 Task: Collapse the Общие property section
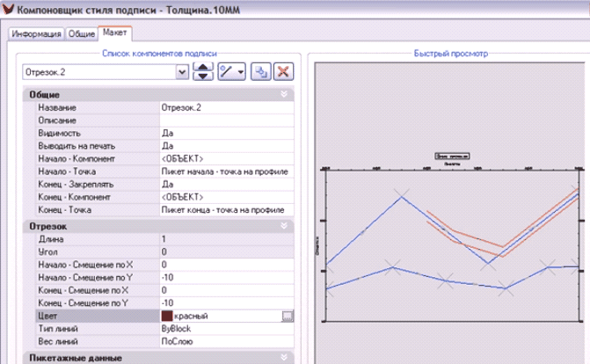click(x=284, y=92)
